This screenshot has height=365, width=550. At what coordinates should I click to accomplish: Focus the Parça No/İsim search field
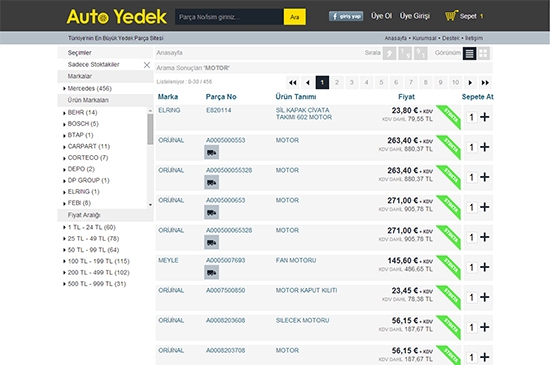click(229, 17)
